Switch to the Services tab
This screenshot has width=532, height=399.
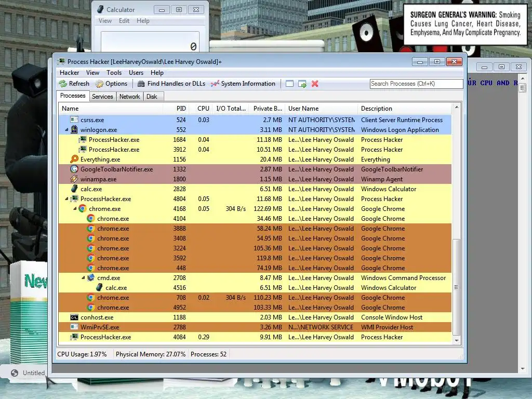point(102,96)
